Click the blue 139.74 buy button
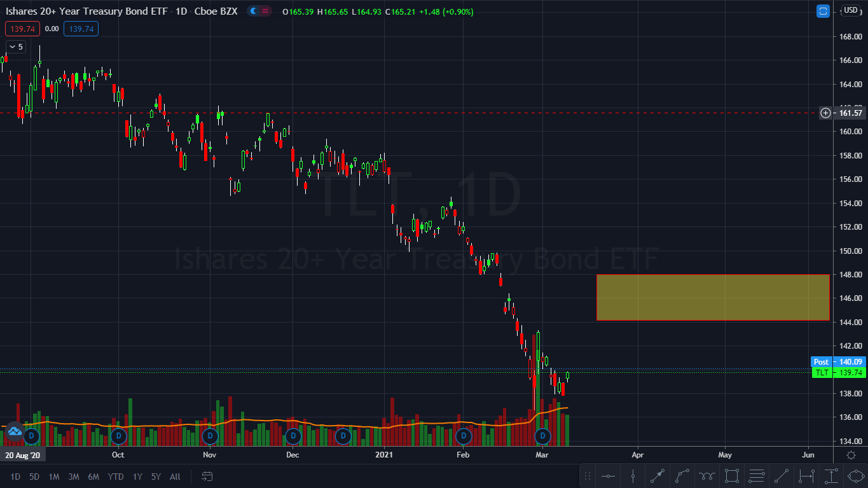The width and height of the screenshot is (868, 488). [x=81, y=29]
